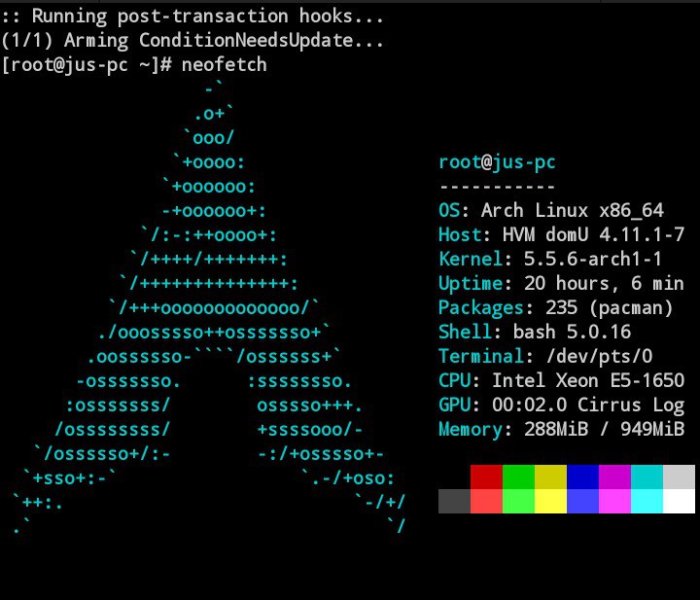This screenshot has height=600, width=700.
Task: Click the Arming ConditionNeedsUpdate line
Action: pos(192,41)
